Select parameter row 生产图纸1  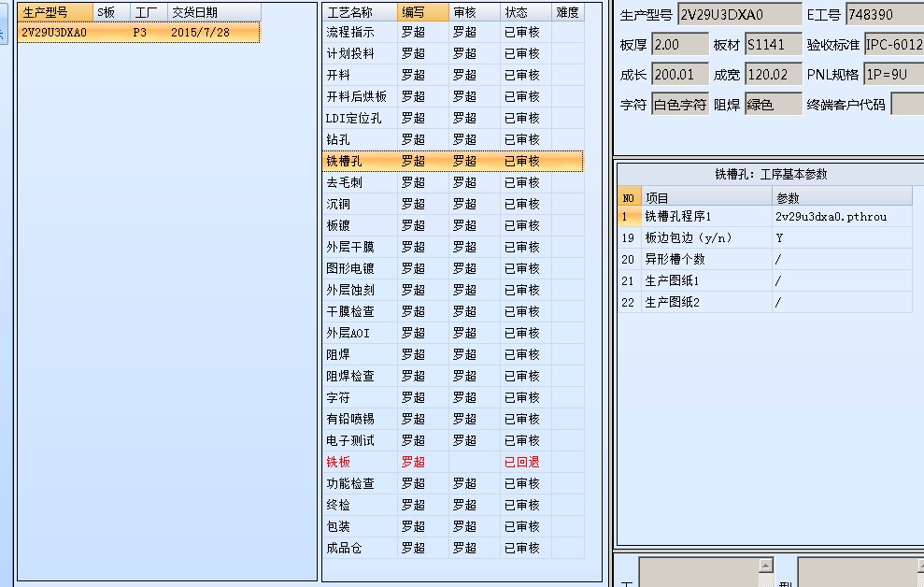click(765, 281)
